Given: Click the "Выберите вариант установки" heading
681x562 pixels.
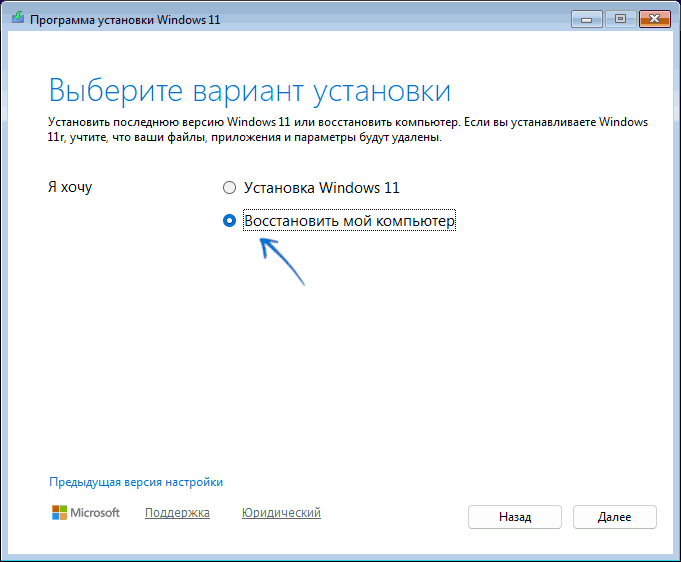Looking at the screenshot, I should coord(250,91).
